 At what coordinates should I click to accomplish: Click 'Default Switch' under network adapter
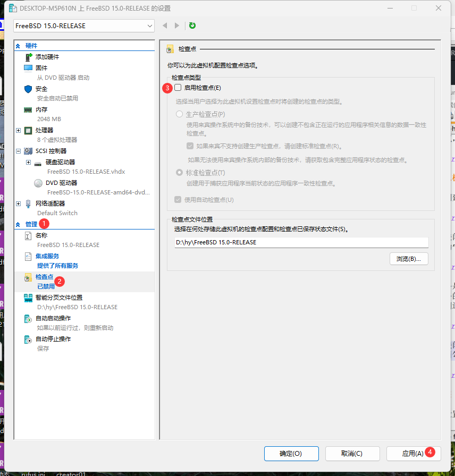(x=57, y=213)
